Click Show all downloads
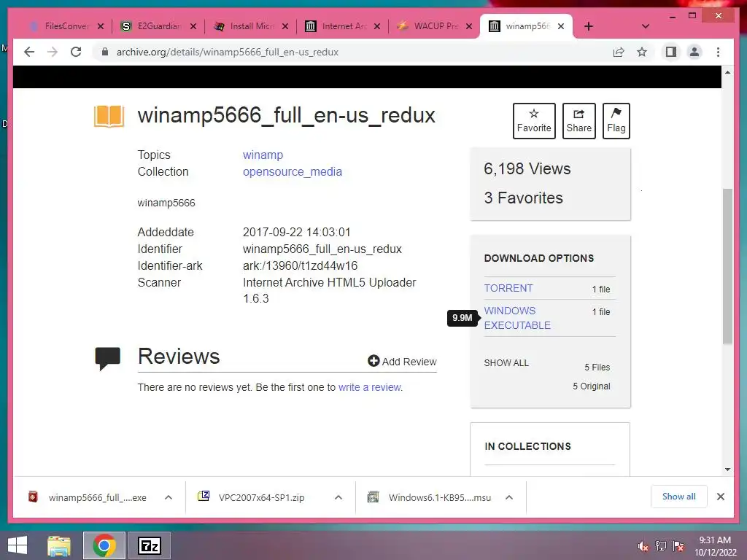 tap(679, 497)
